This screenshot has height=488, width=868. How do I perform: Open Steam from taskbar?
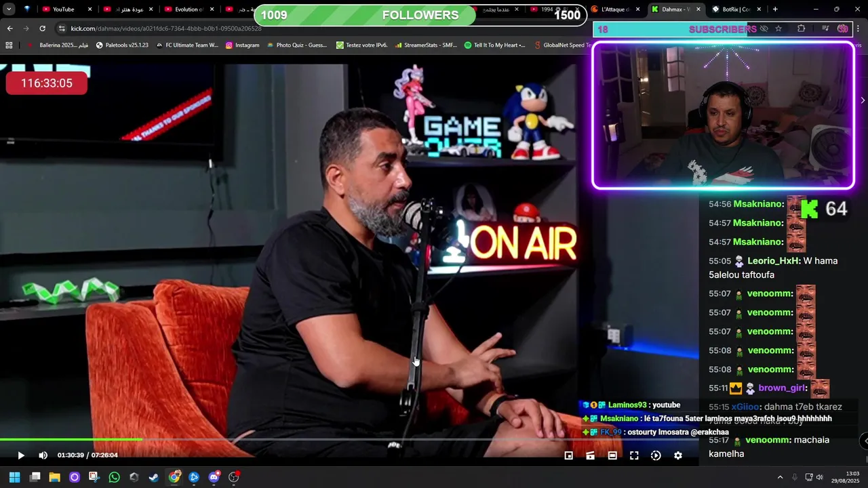pos(154,477)
